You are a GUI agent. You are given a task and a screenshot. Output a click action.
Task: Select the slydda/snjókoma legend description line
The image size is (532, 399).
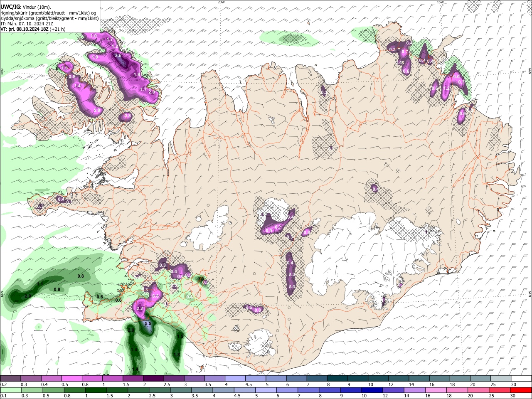point(49,18)
